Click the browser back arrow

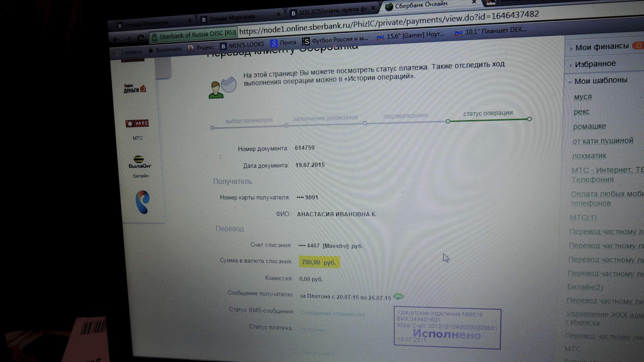coord(116,40)
